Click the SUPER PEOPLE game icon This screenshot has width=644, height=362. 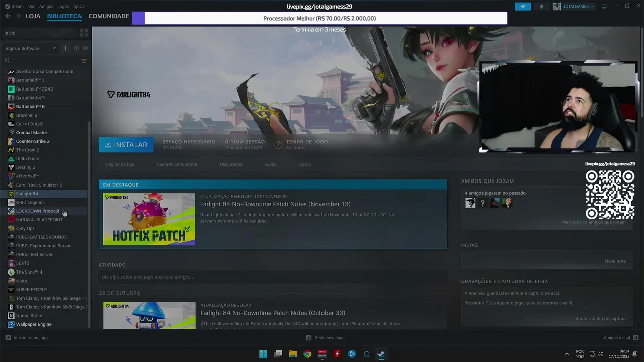(11, 290)
